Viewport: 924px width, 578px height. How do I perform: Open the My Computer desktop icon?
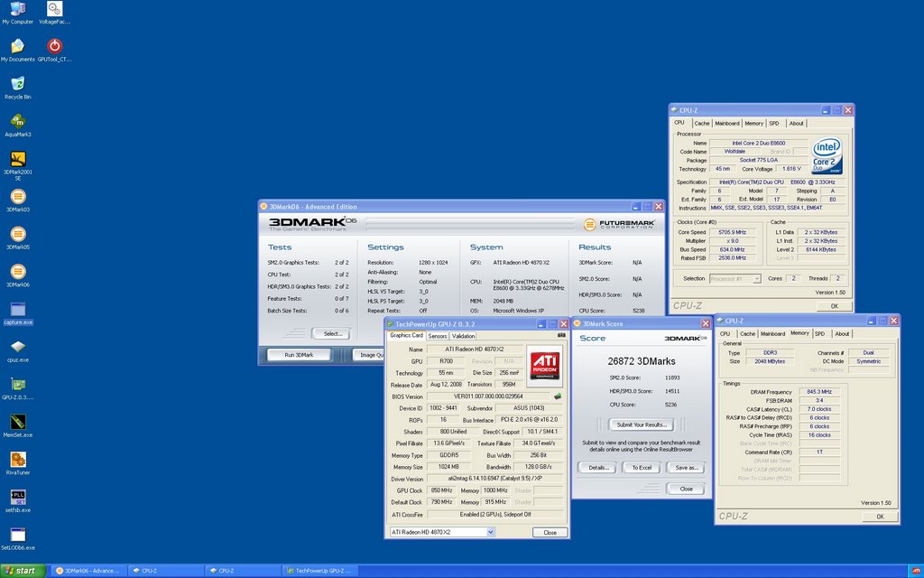coord(18,13)
